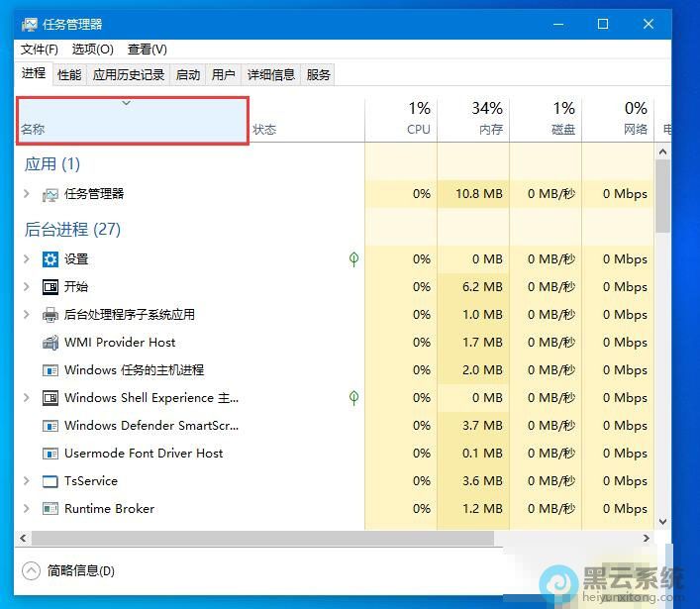Click the WMI Provider Host icon
This screenshot has width=700, height=609.
click(x=50, y=343)
